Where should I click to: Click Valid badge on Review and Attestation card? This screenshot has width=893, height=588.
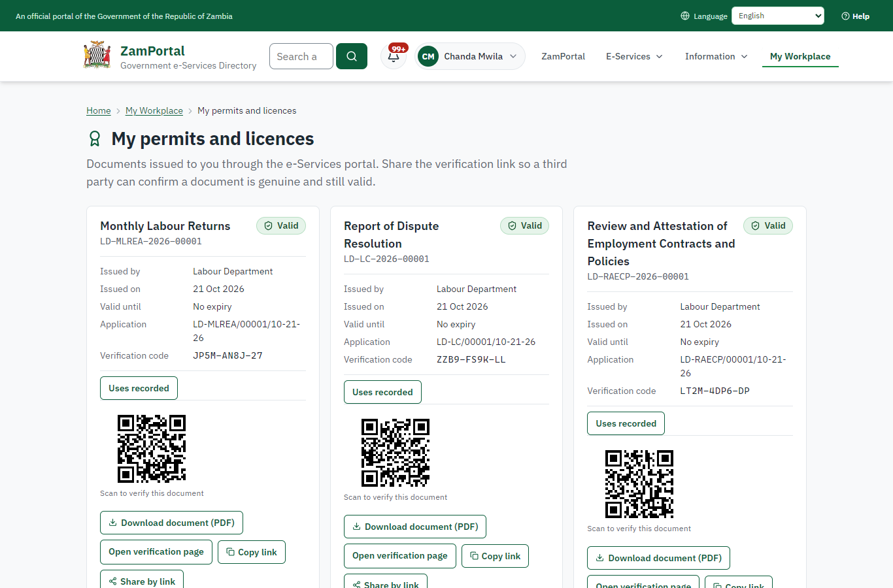pos(768,226)
